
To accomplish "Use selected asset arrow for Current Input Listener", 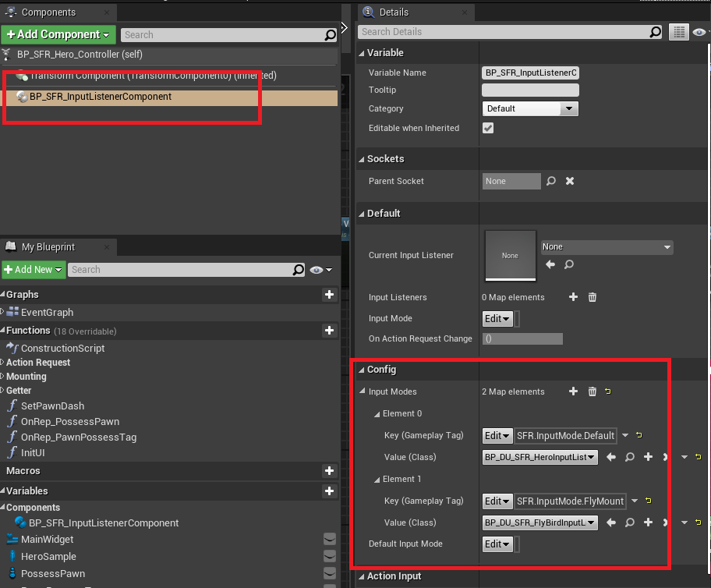I will pyautogui.click(x=550, y=265).
